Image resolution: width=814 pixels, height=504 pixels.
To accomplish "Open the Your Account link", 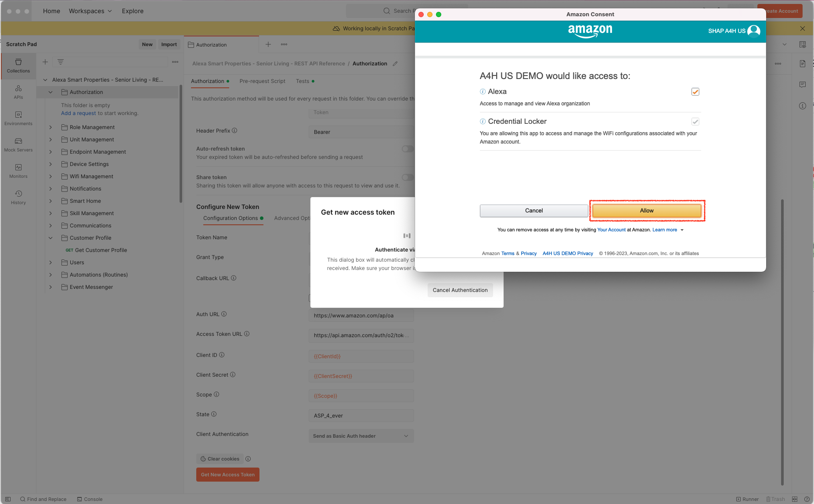I will [x=611, y=230].
